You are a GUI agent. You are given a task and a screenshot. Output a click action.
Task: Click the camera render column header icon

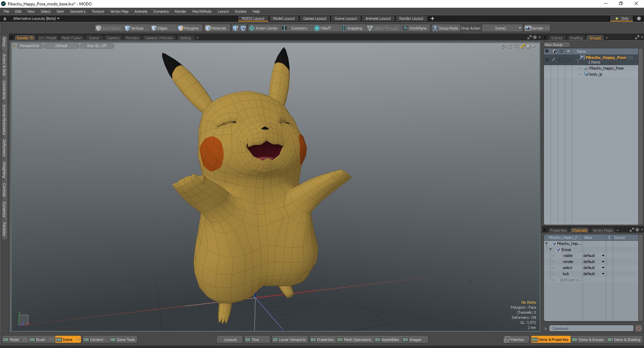click(554, 51)
